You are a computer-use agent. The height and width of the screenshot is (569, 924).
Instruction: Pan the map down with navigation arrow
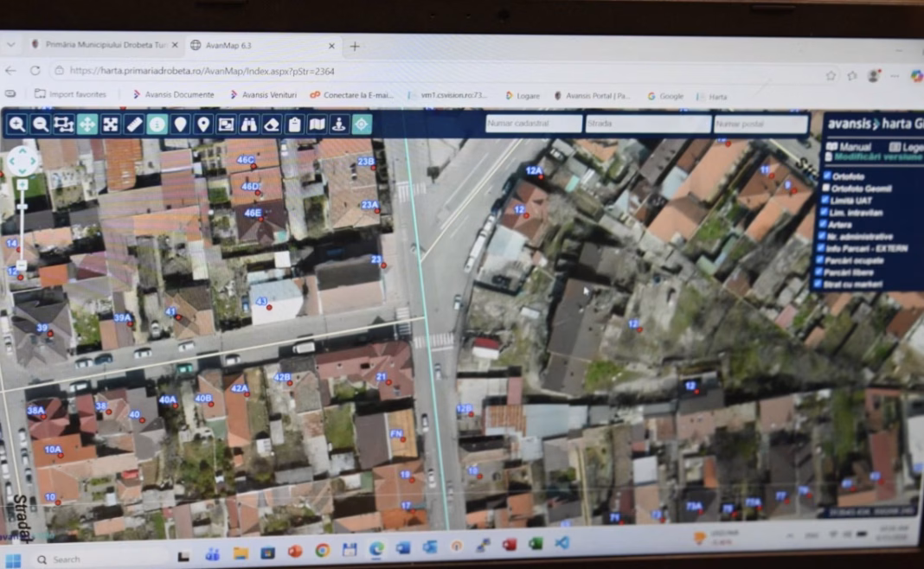22,171
